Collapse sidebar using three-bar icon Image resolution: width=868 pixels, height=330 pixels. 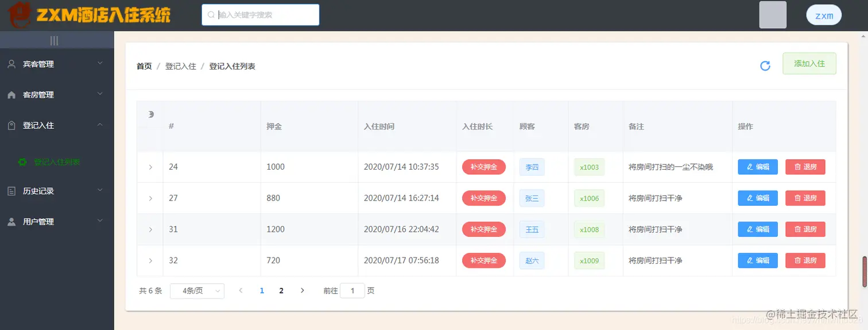tap(54, 41)
